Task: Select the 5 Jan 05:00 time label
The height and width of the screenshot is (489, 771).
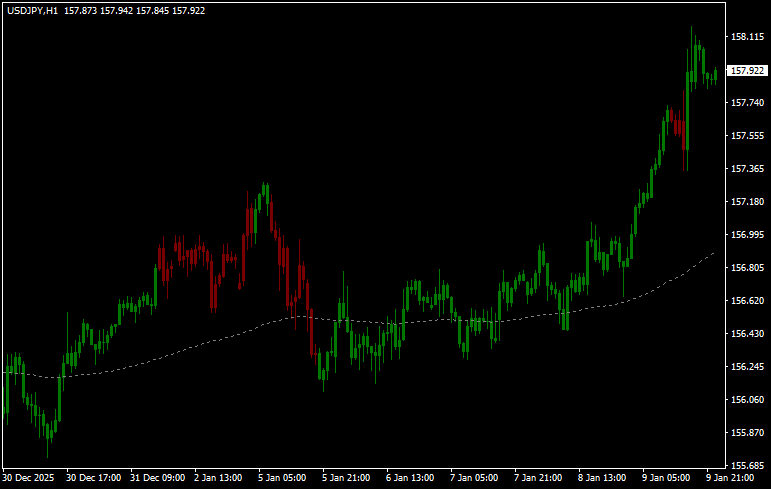Action: 281,478
